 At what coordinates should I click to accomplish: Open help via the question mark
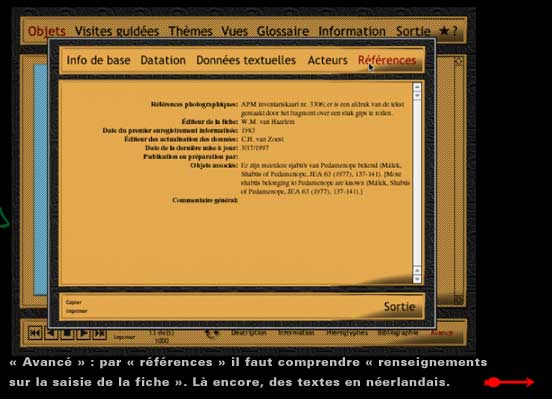point(454,31)
